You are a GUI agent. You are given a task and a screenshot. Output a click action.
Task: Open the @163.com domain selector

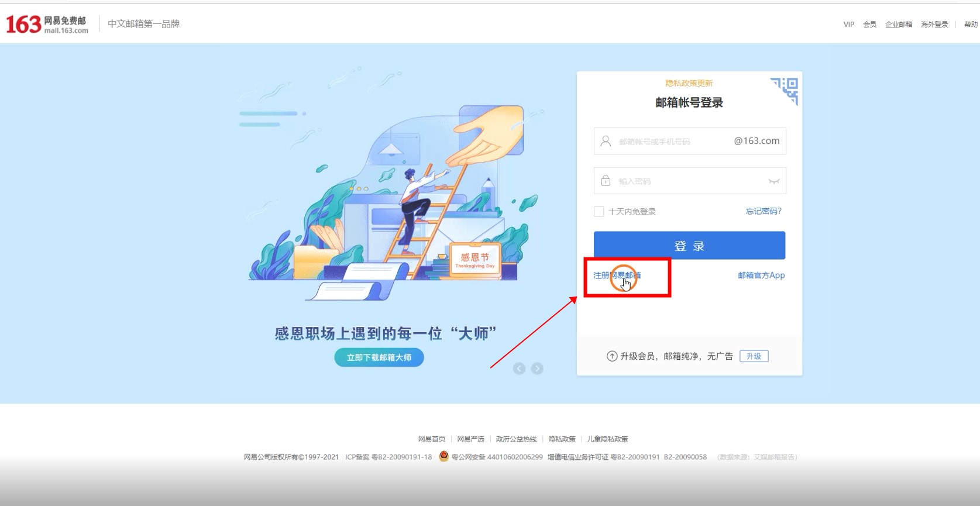[757, 141]
